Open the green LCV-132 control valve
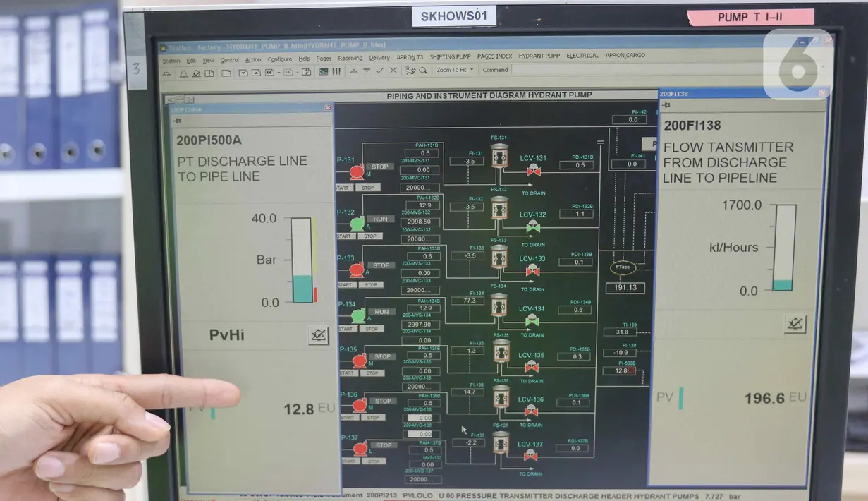The height and width of the screenshot is (501, 868). (x=533, y=227)
